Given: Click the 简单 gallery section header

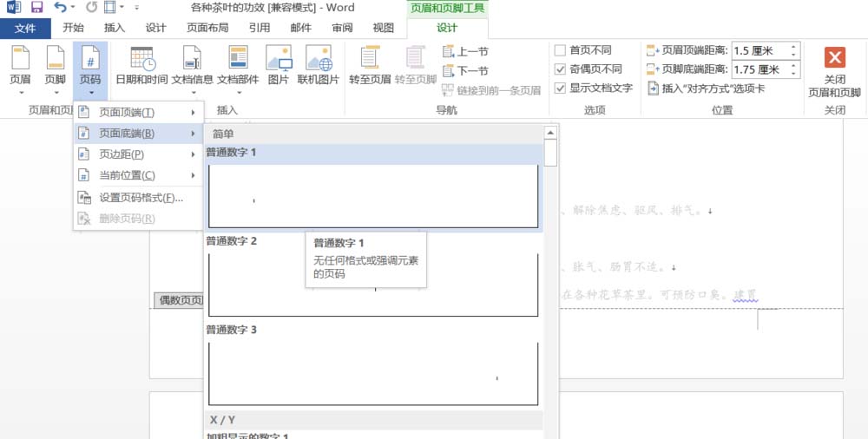Looking at the screenshot, I should point(373,134).
